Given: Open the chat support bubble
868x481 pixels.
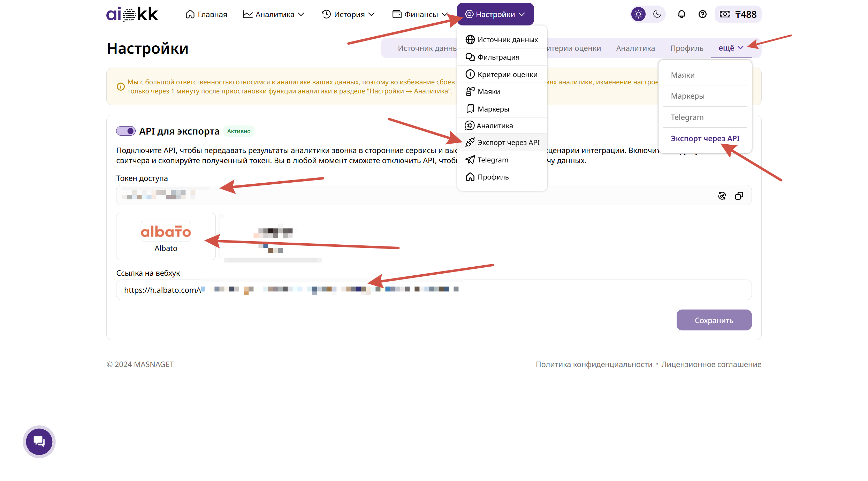Looking at the screenshot, I should coord(39,442).
